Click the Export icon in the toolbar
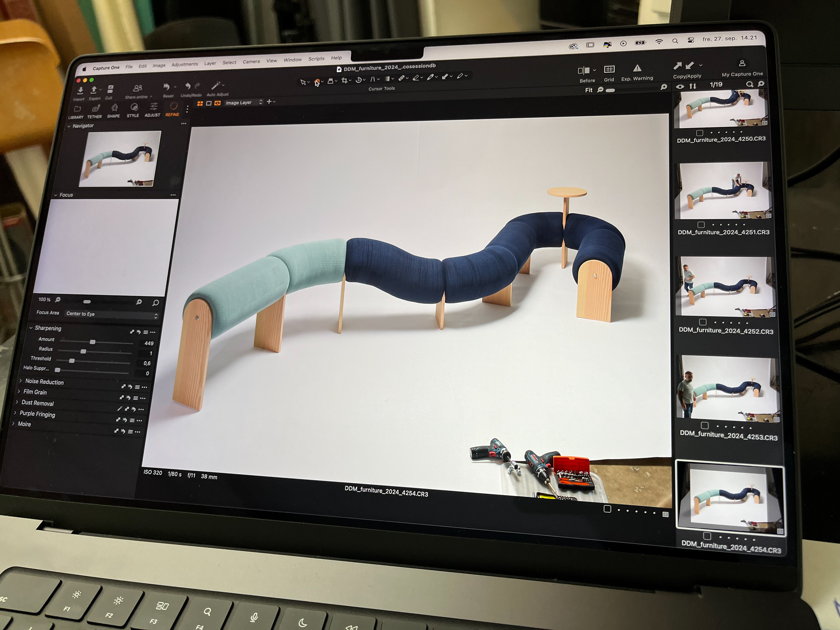Screen dimensions: 840x630 coord(93,90)
